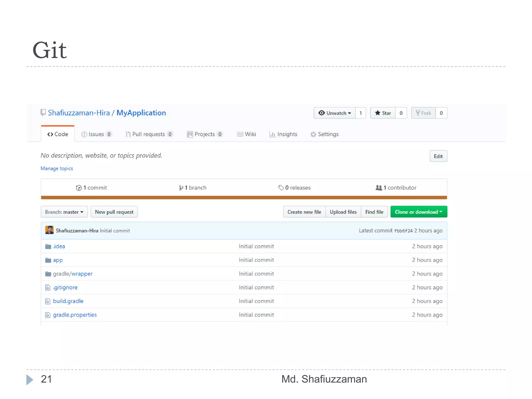532x399 pixels.
Task: Click the New pull request button
Action: point(114,212)
